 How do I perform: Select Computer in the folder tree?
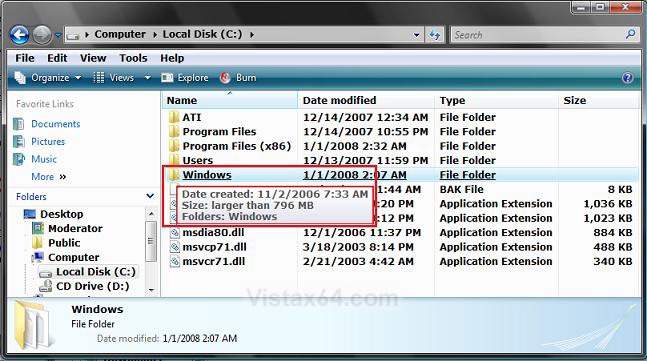[73, 257]
